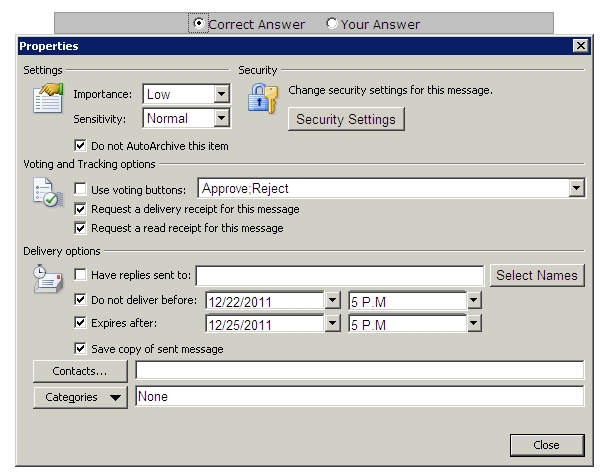Select the Correct Answer radio button

point(198,24)
